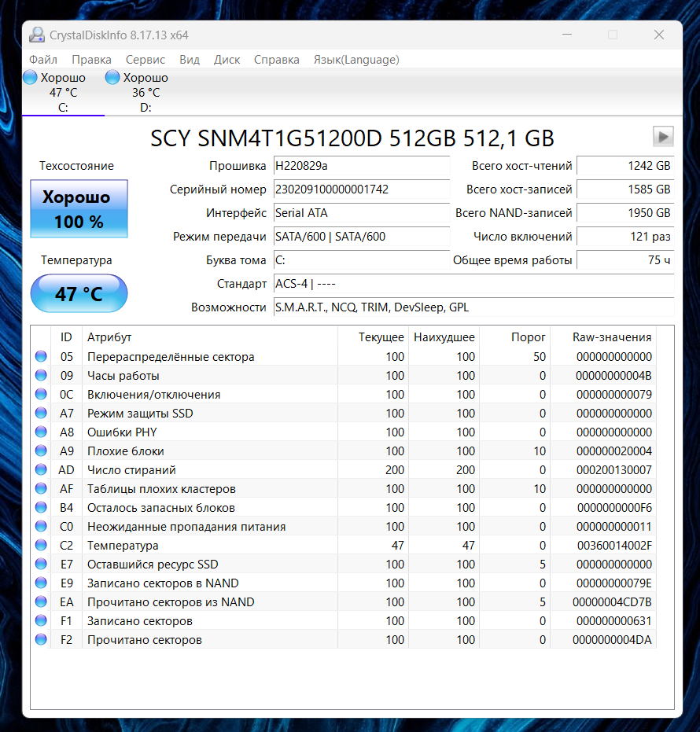Open the Язык(Language) menu

[x=356, y=60]
